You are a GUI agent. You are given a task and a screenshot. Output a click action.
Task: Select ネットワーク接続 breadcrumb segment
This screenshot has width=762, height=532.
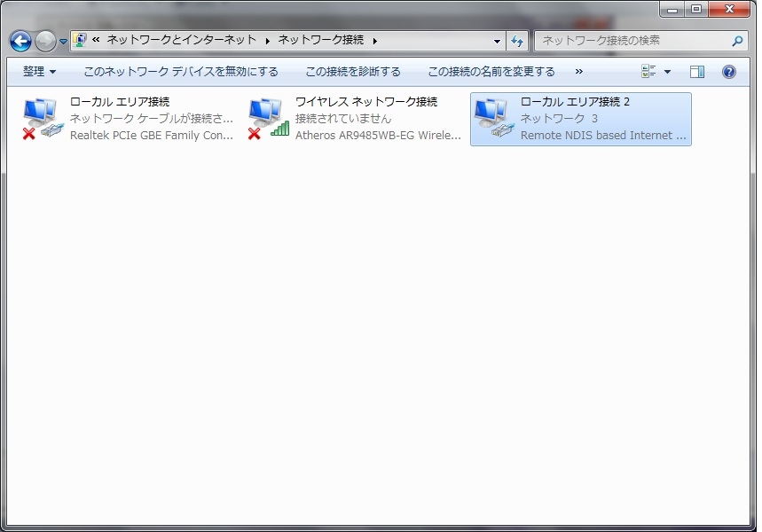point(321,40)
